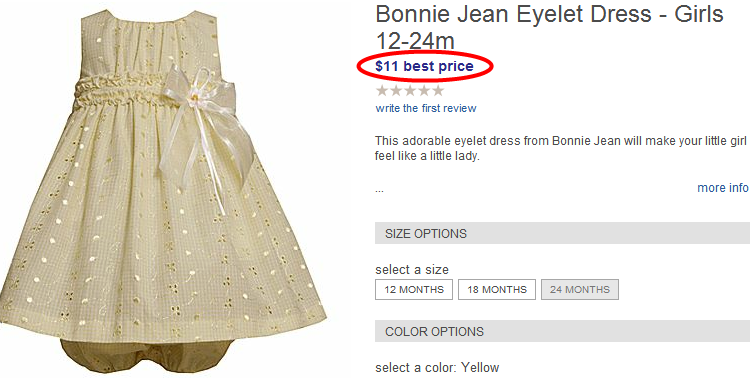This screenshot has width=750, height=378.
Task: Select the 12 MONTHS size option
Action: pos(414,289)
